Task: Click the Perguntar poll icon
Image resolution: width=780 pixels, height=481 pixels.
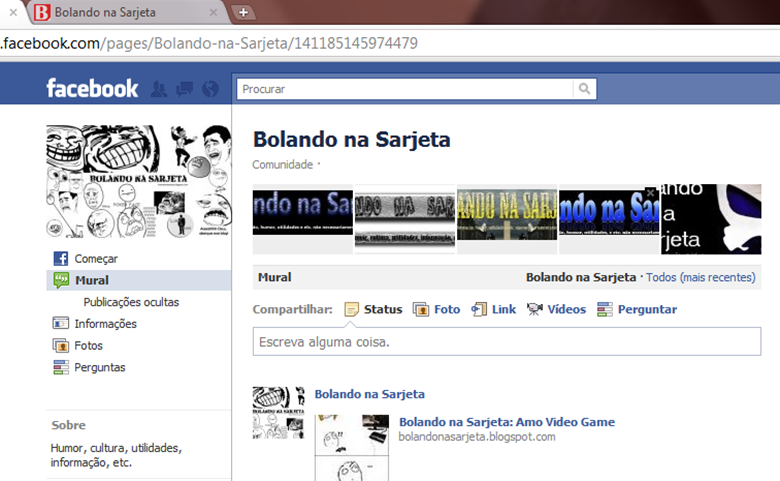Action: (605, 309)
